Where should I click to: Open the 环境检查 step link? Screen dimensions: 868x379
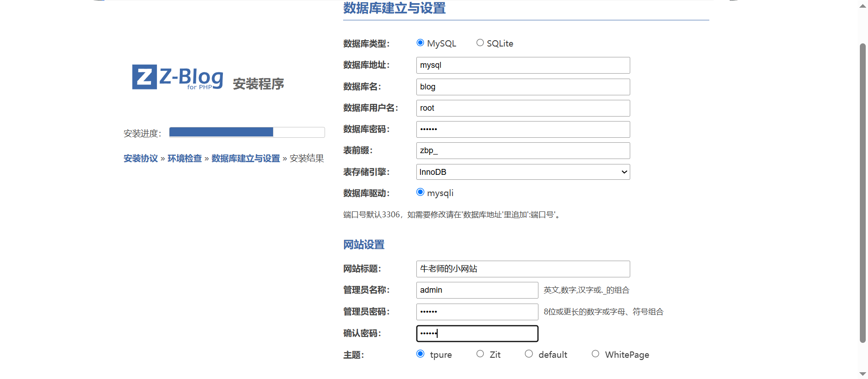pyautogui.click(x=184, y=159)
